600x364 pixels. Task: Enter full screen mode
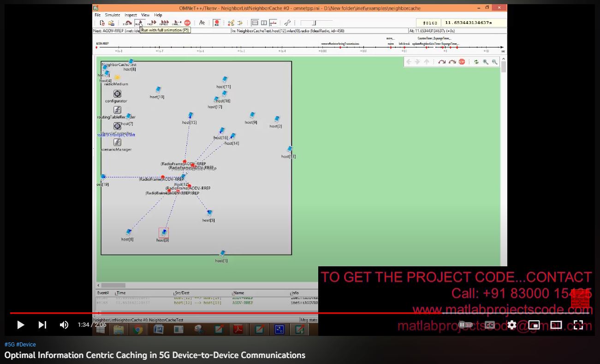pyautogui.click(x=578, y=325)
